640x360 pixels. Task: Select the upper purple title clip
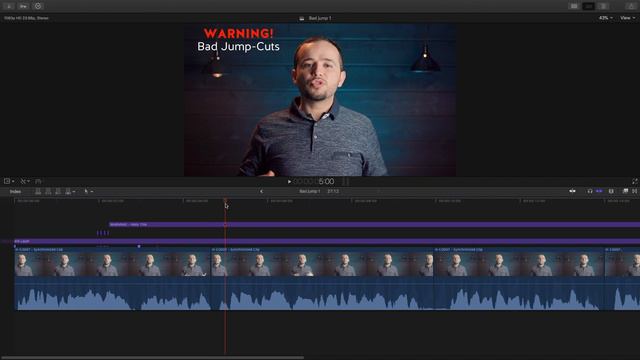[374, 224]
